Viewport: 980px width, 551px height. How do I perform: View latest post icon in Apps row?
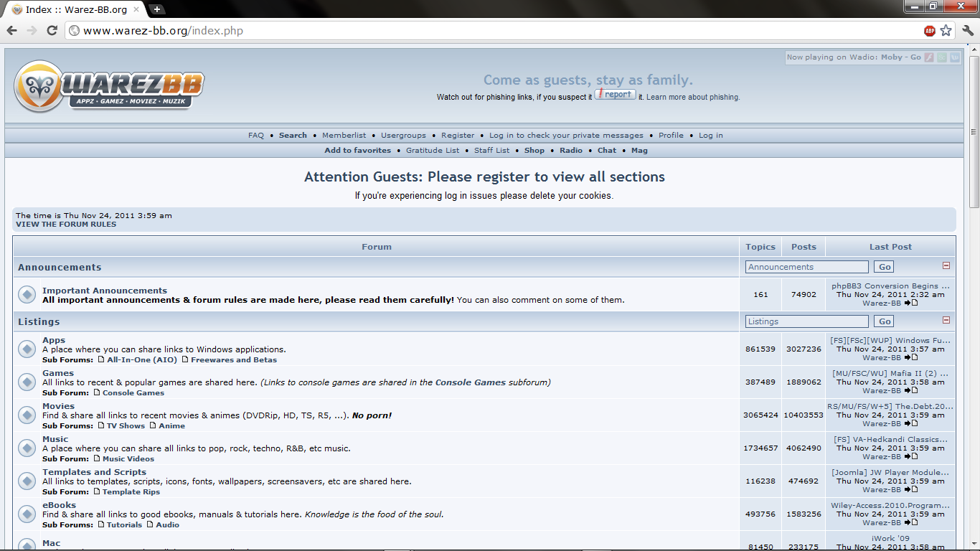click(911, 358)
